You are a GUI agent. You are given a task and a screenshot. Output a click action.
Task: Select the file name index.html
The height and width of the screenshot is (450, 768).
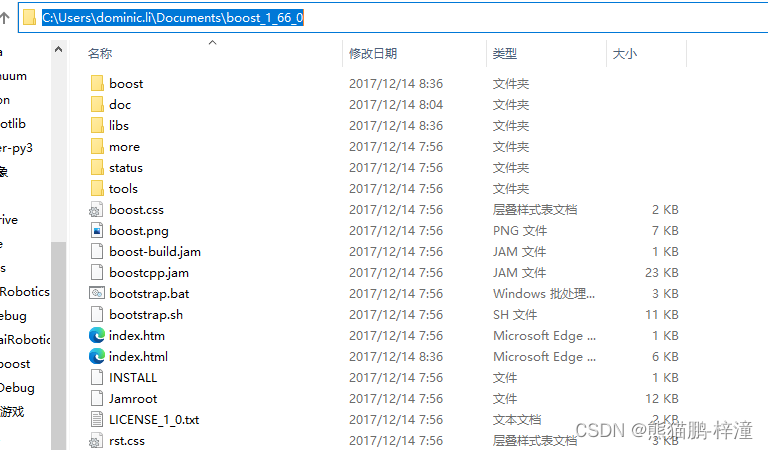(x=139, y=356)
